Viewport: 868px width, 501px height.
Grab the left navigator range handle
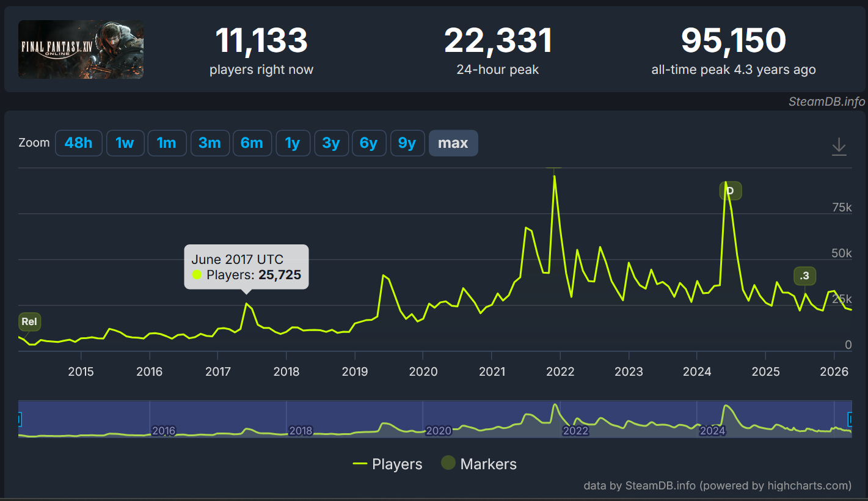coord(18,419)
